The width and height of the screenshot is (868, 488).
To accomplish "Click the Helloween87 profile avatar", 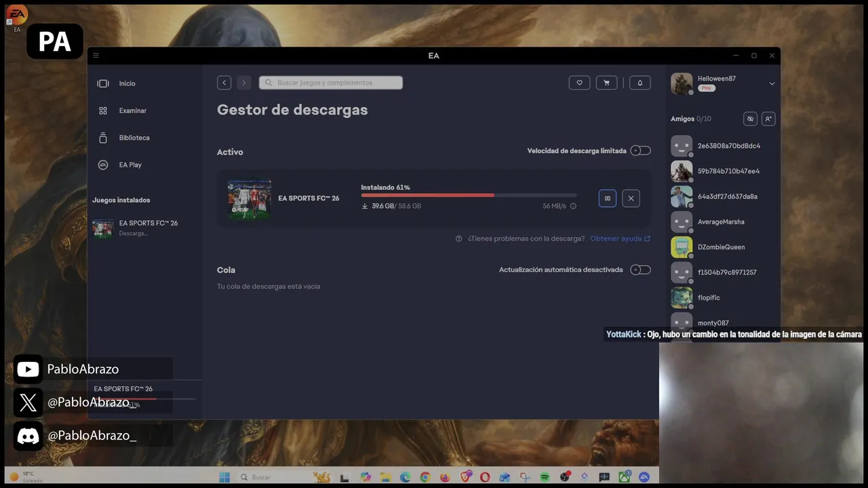I will point(682,83).
